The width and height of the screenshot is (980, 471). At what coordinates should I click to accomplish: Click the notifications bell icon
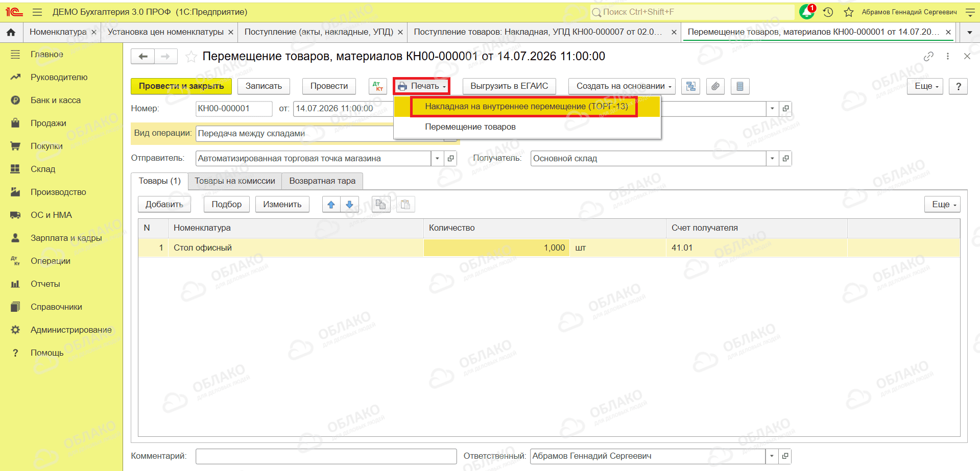point(807,12)
